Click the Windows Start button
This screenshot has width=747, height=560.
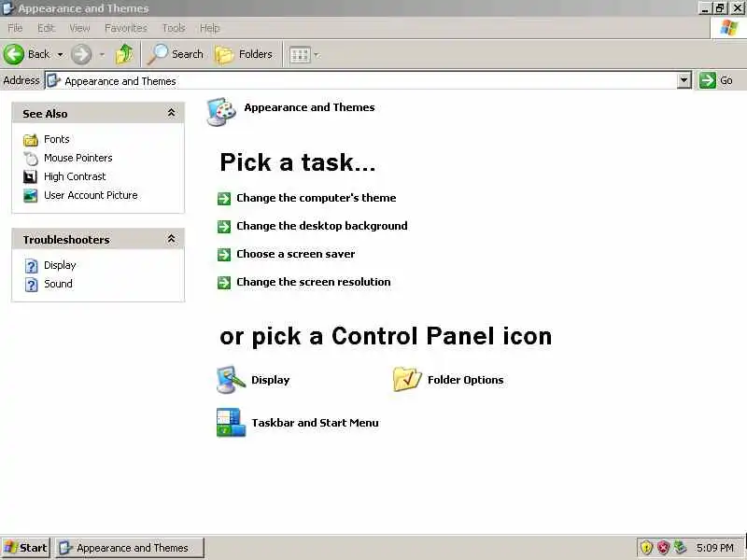tap(26, 548)
